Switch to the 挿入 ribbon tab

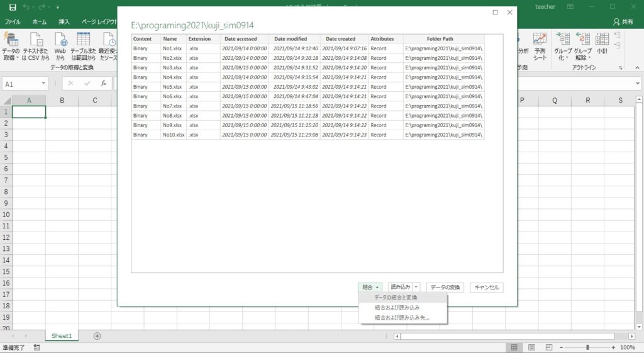[x=64, y=22]
